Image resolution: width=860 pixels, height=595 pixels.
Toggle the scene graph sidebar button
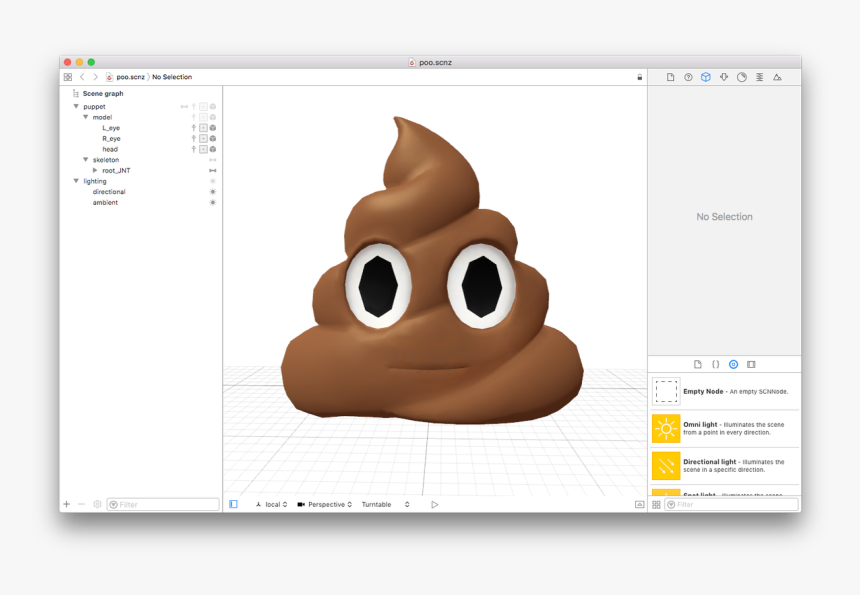pyautogui.click(x=233, y=505)
